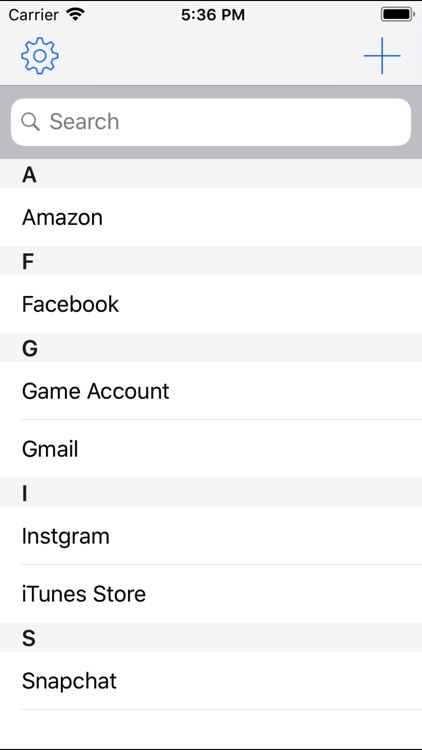This screenshot has width=422, height=750.
Task: Tap the Wi-Fi icon in status bar
Action: (x=76, y=14)
